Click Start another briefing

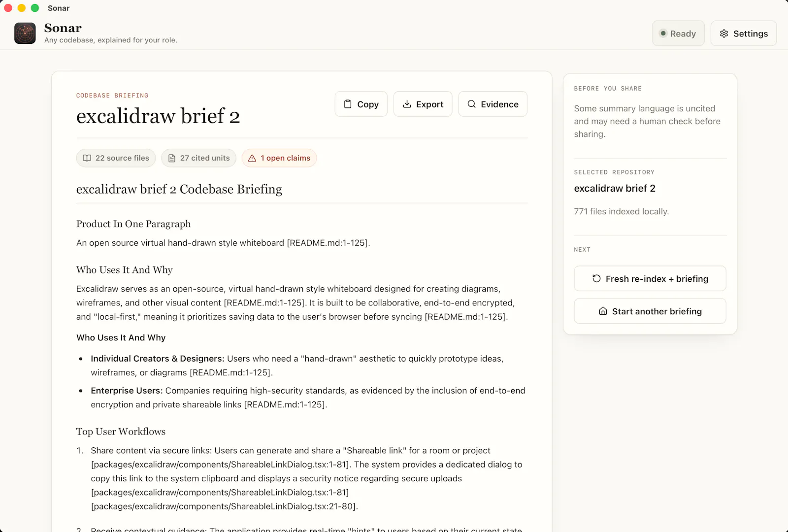[650, 311]
